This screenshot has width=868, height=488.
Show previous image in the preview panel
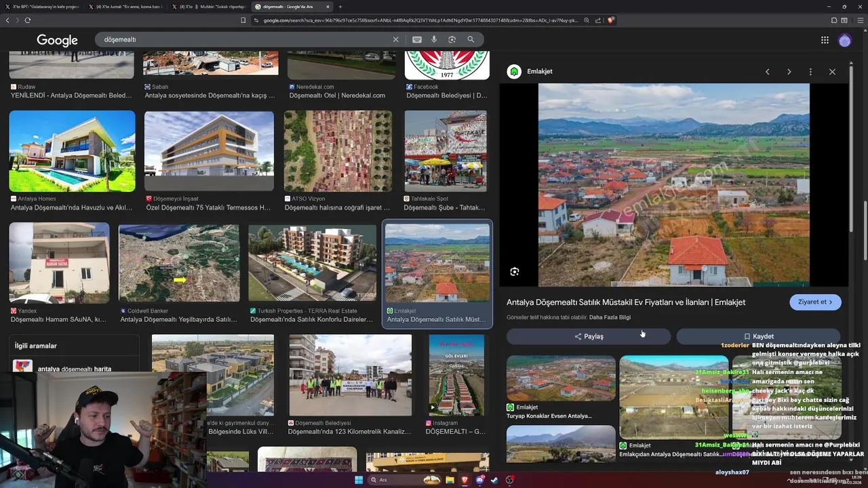coord(767,72)
